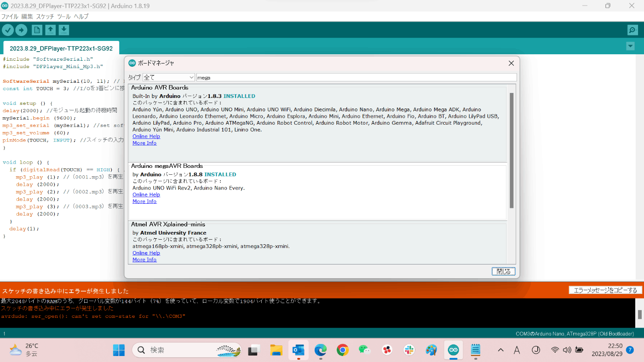
Task: Select the Arduino AVR Boards package title
Action: coord(160,87)
